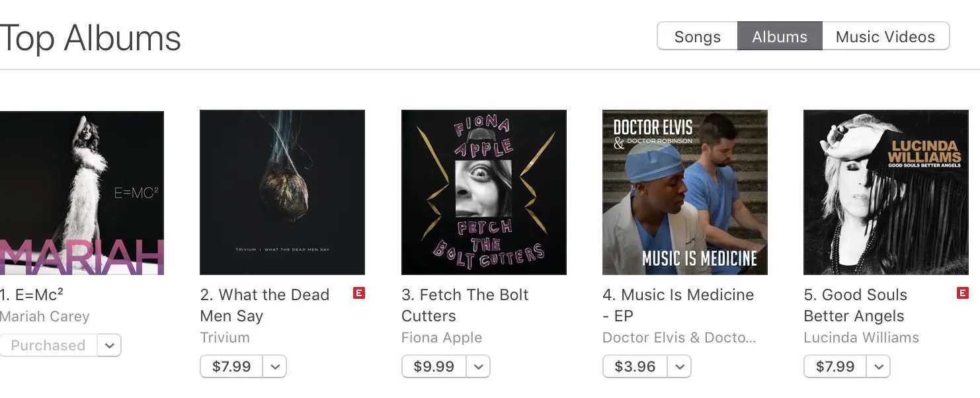Screen dimensions: 980x398
Task: Open What the Dead Men Say artwork
Action: [282, 192]
